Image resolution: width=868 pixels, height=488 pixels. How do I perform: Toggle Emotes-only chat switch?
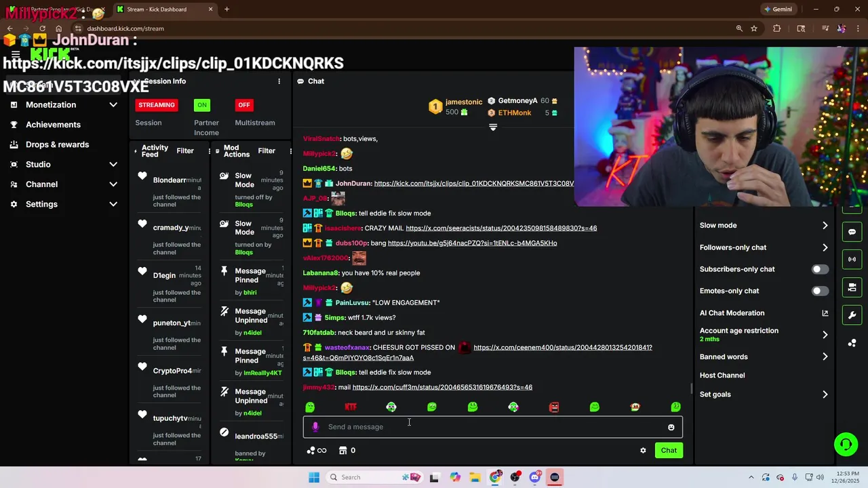pos(820,291)
